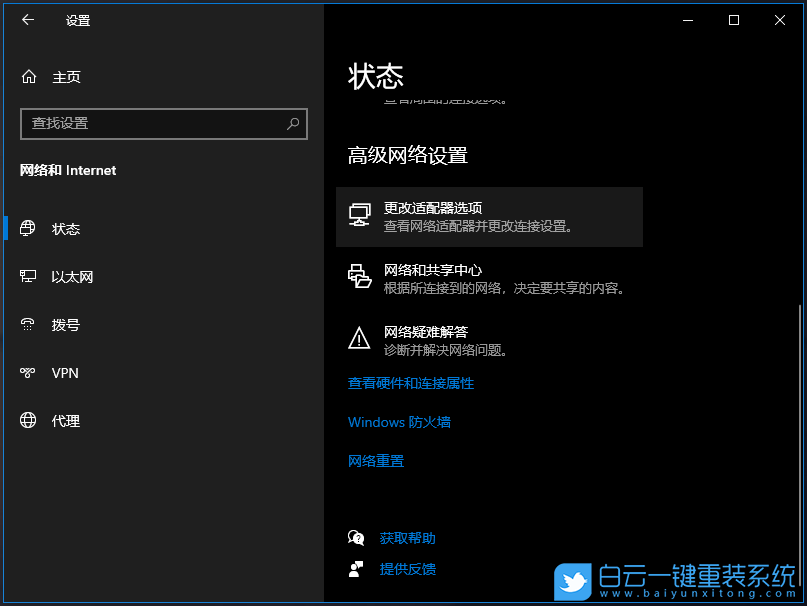Screen dimensions: 807x606
Task: Click the warning triangle icon for 网络疑难解答
Action: click(359, 339)
